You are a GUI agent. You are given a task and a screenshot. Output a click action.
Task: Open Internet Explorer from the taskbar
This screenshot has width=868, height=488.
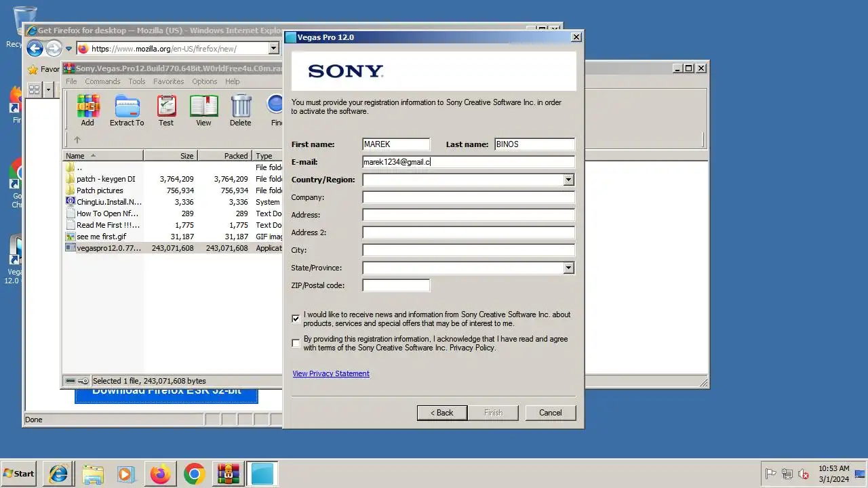click(x=59, y=474)
